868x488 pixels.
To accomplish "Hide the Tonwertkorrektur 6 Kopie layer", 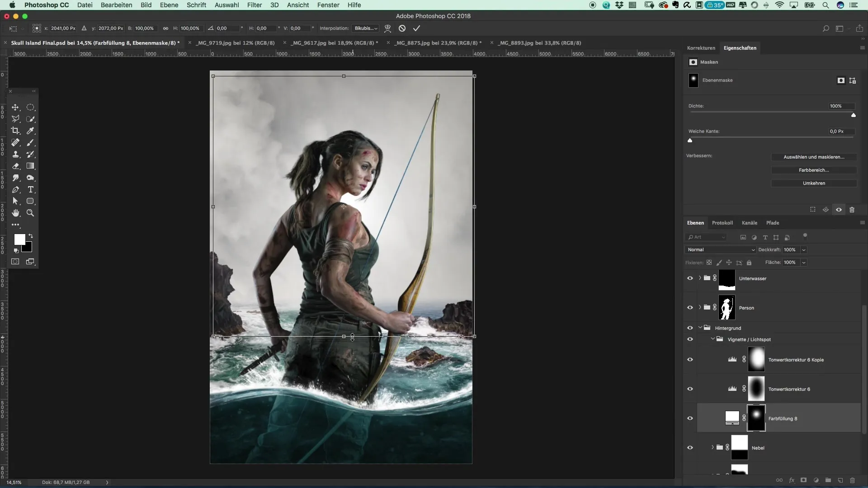I will point(690,360).
